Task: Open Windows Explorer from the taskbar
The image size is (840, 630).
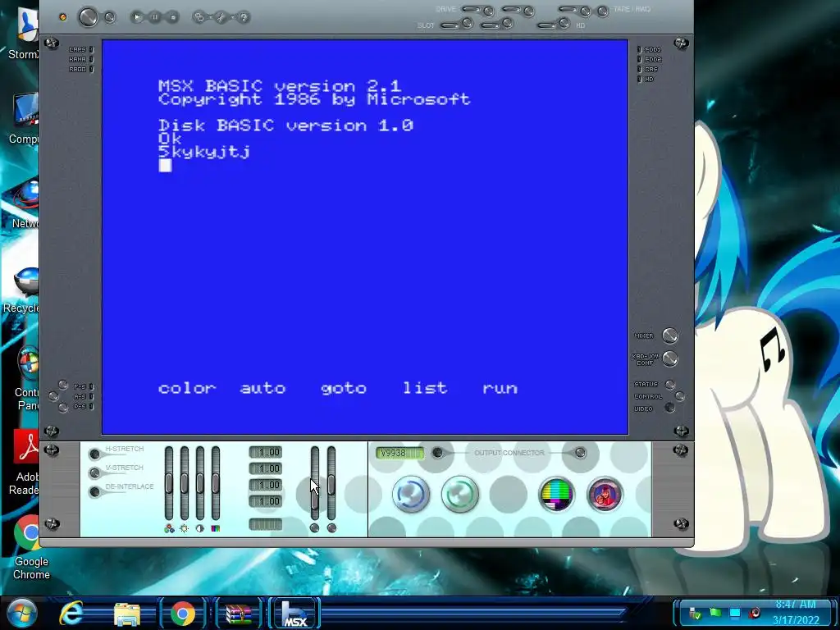Action: click(126, 614)
